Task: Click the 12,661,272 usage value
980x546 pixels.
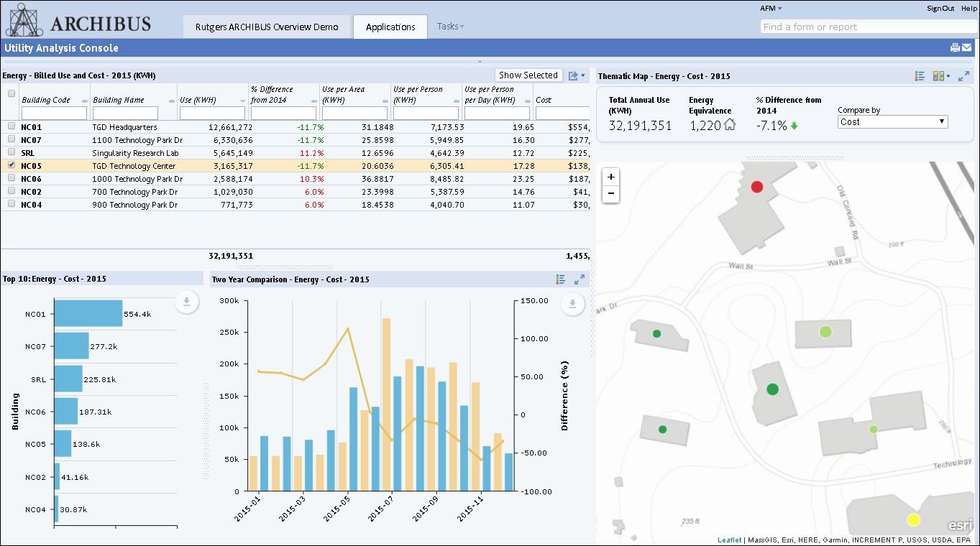Action: pyautogui.click(x=230, y=127)
